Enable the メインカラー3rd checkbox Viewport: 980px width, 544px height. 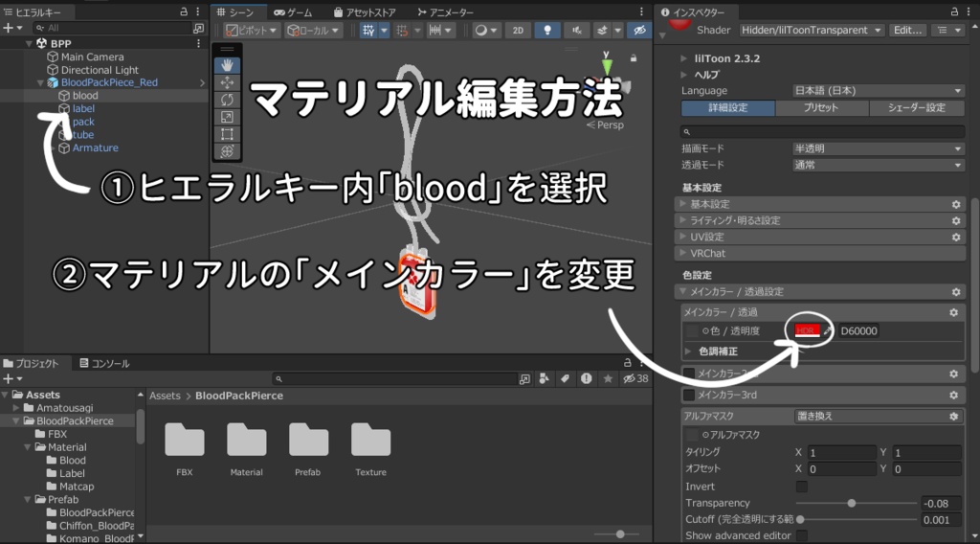tap(689, 396)
